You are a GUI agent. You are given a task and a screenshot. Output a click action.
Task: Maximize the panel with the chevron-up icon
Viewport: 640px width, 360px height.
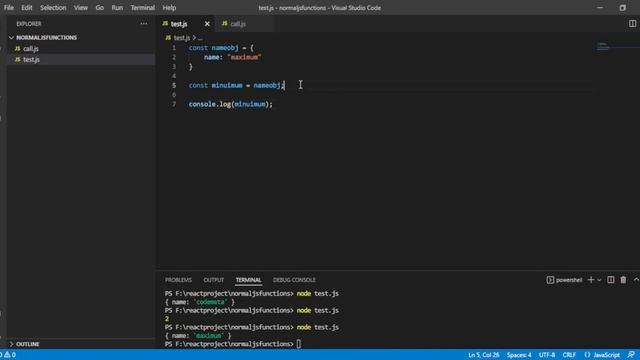click(636, 280)
